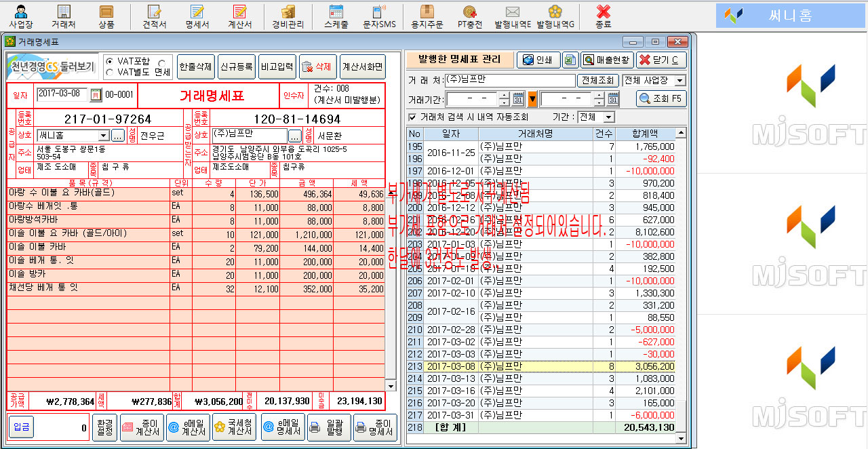Click the 조회 F5 search button

(661, 99)
